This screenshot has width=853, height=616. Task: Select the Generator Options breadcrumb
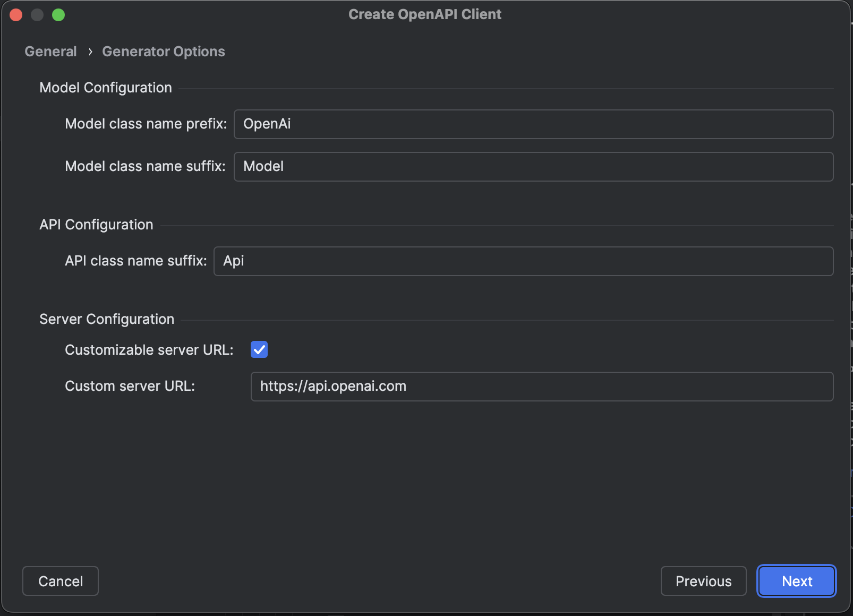click(164, 52)
